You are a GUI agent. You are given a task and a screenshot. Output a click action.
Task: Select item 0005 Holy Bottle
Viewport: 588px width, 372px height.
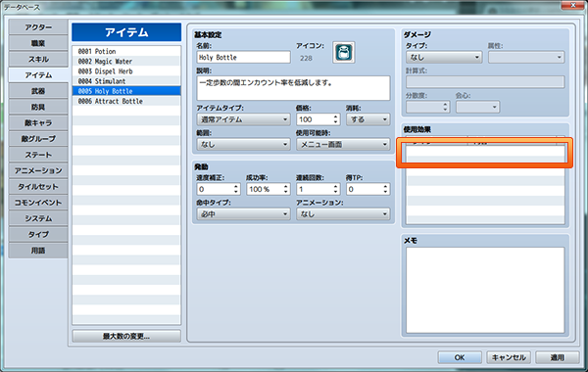coord(126,91)
